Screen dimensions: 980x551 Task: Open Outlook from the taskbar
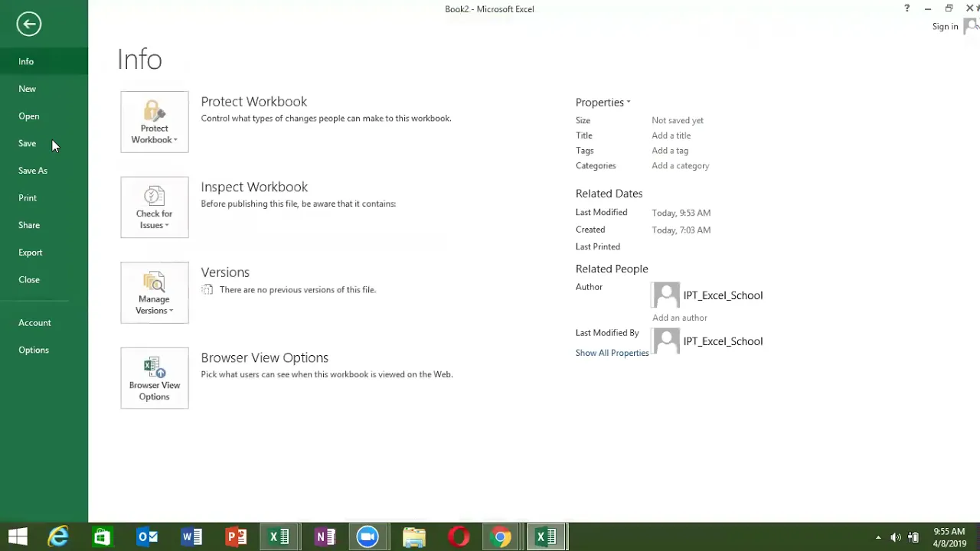tap(147, 537)
